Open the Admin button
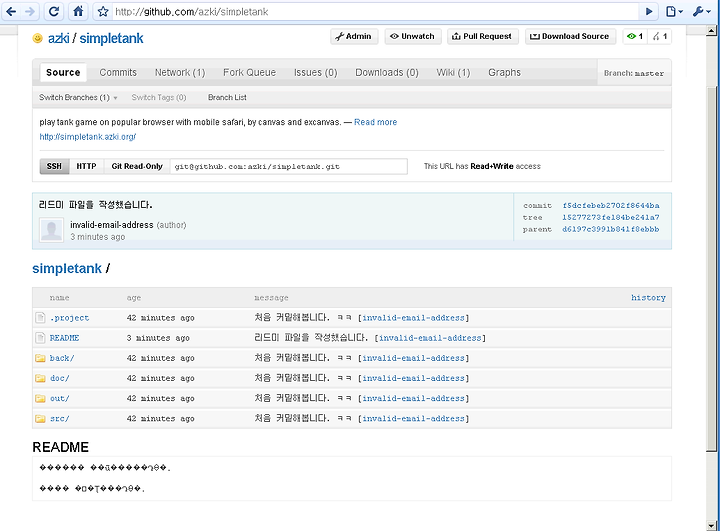Viewport: 720px width, 531px height. [x=354, y=36]
